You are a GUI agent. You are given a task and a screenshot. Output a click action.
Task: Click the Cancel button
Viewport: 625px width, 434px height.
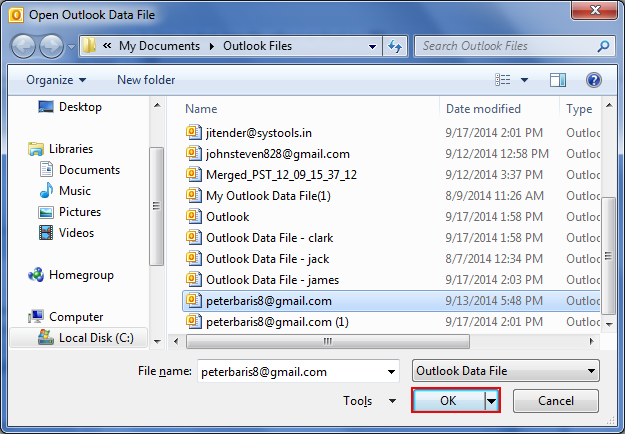click(x=556, y=401)
